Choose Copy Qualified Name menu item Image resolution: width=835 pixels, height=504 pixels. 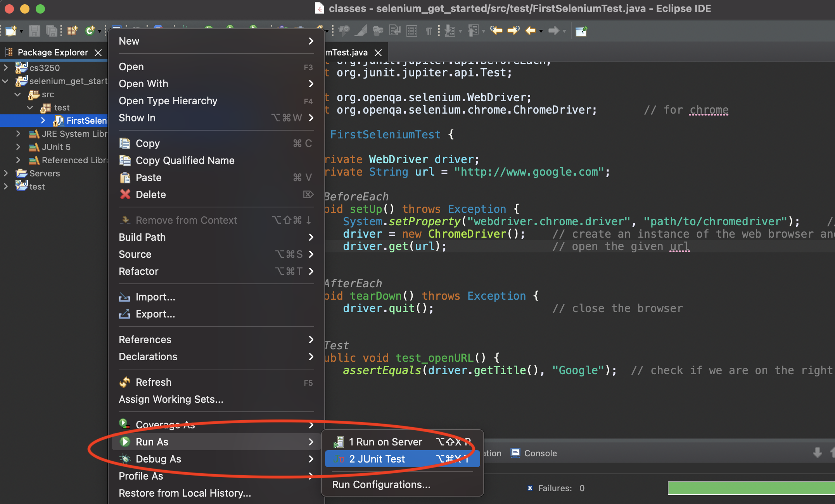point(216,161)
